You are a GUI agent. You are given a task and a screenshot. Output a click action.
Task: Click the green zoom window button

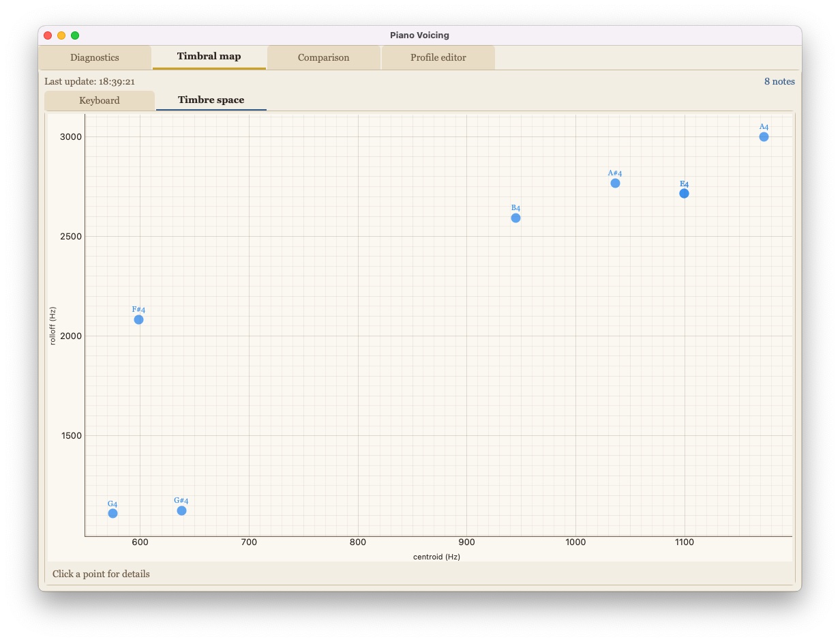click(75, 35)
